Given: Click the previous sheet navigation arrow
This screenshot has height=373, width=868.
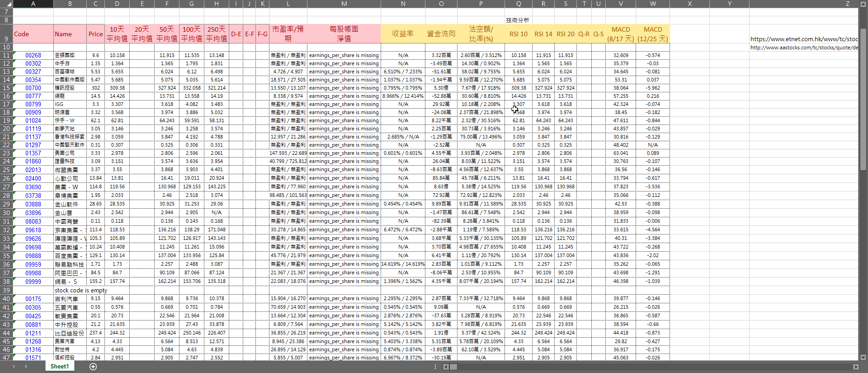Looking at the screenshot, I should point(14,367).
